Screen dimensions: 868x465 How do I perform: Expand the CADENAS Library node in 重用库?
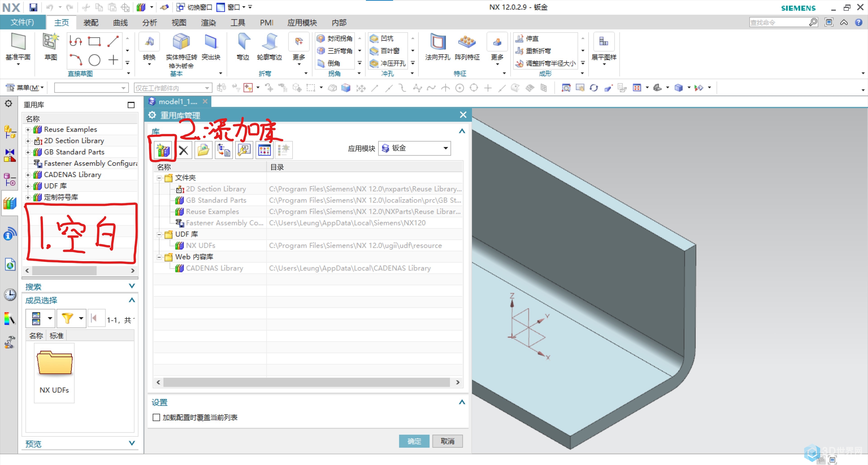pyautogui.click(x=28, y=175)
